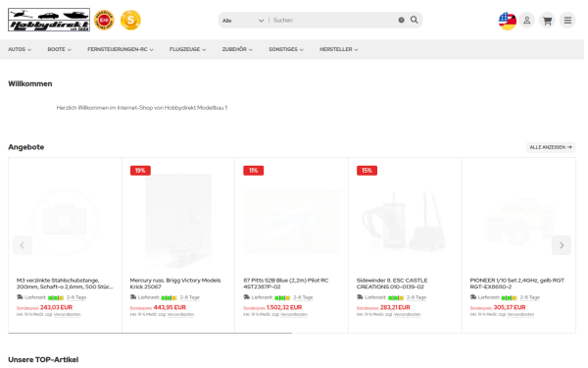
Task: Focus the Suchen search field
Action: [x=334, y=21]
